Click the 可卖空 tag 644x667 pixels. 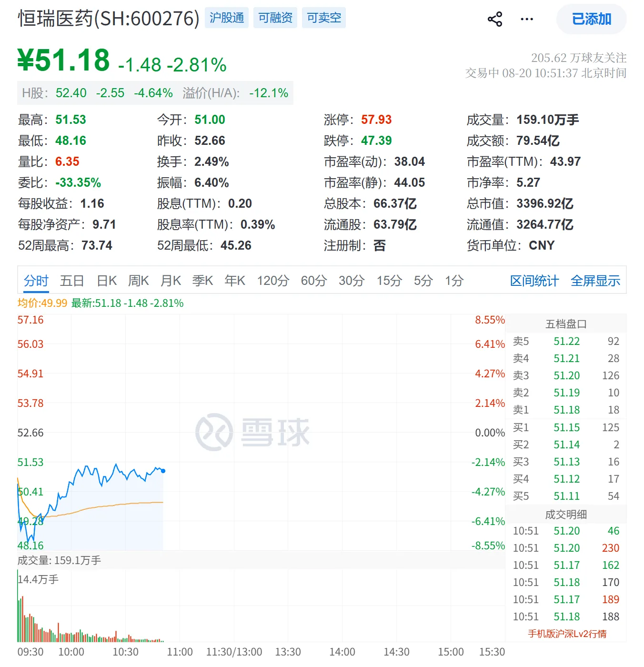(x=324, y=18)
